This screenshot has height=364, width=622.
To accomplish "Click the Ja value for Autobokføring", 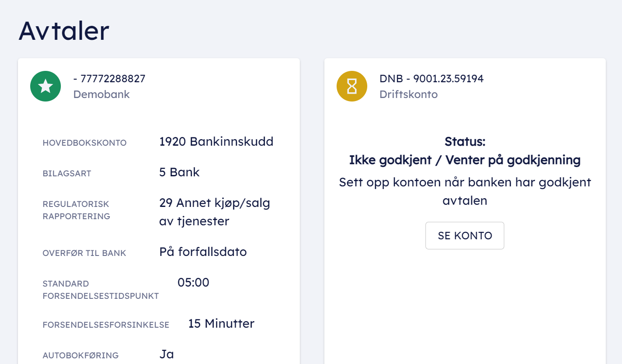I will [167, 354].
